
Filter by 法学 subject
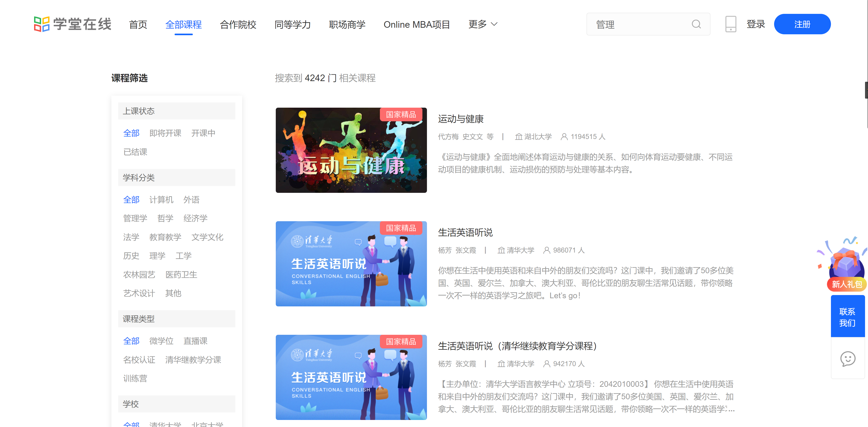click(x=131, y=237)
